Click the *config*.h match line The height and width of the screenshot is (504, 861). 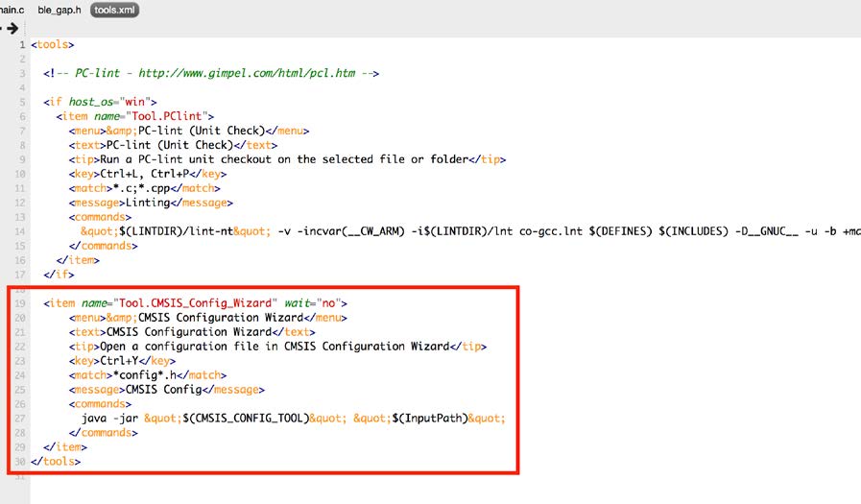coord(147,375)
